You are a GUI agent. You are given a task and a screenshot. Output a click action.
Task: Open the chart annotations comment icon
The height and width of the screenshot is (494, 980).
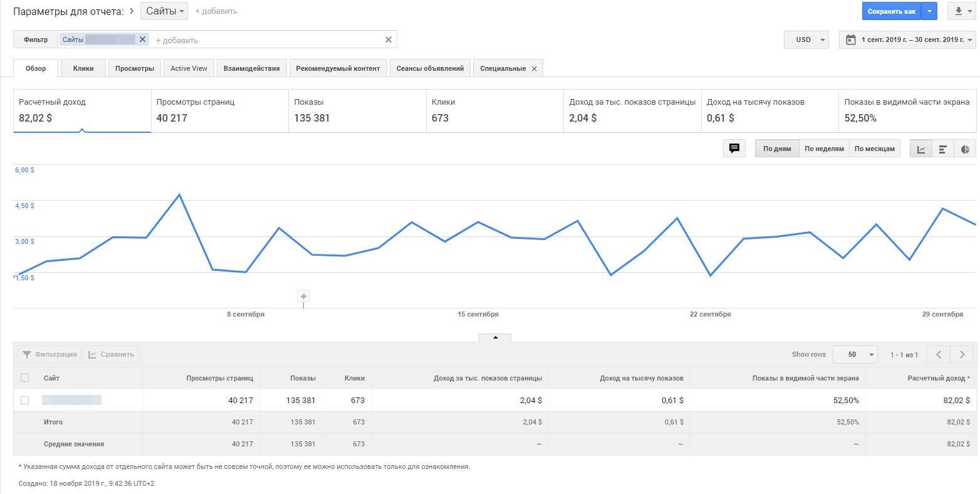tap(734, 149)
